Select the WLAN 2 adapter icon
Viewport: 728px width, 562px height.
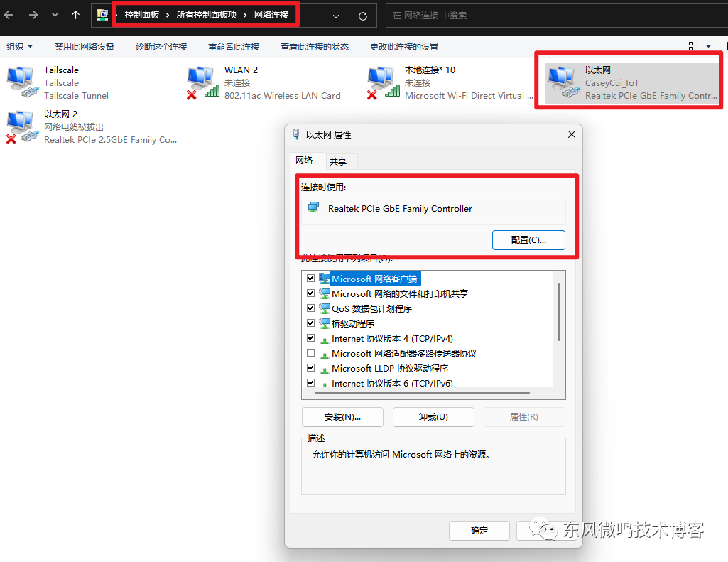[x=202, y=82]
